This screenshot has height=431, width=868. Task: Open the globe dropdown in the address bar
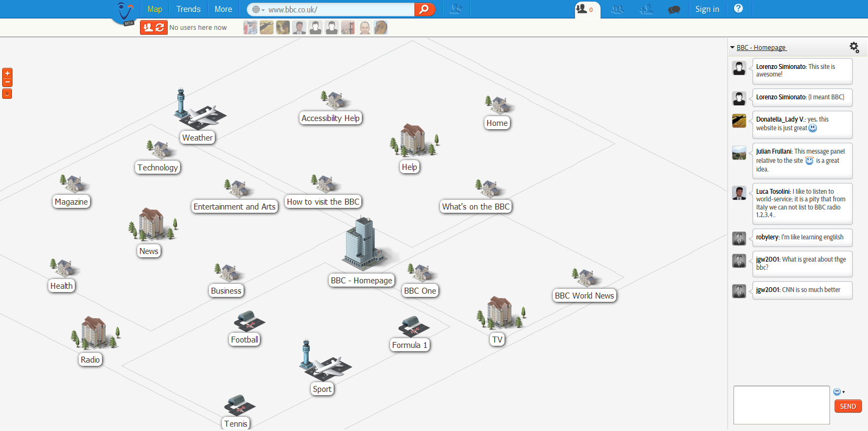coord(258,9)
